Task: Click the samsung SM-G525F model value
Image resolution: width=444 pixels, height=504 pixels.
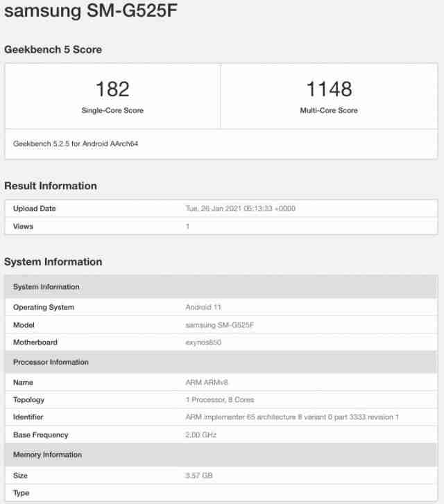Action: click(220, 325)
